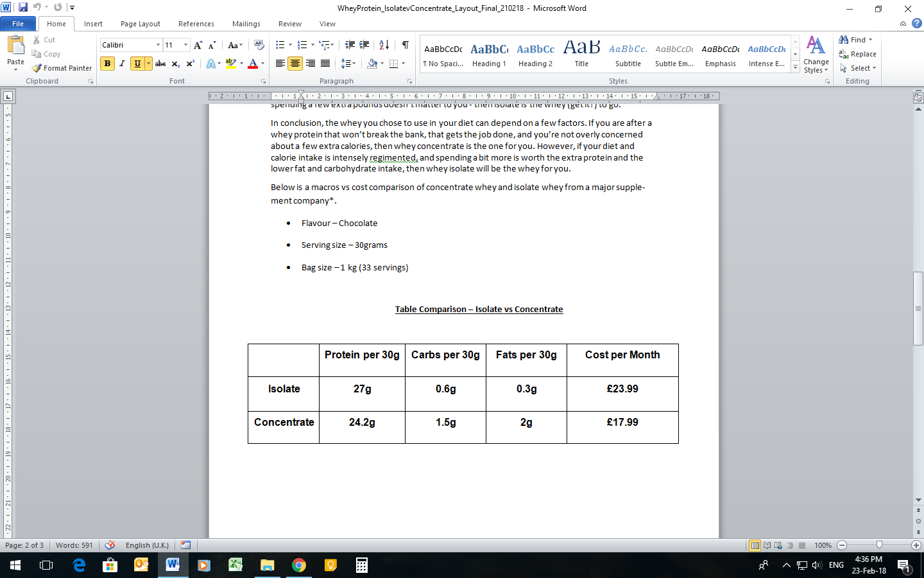Switch to the References tab
The height and width of the screenshot is (578, 924).
196,24
